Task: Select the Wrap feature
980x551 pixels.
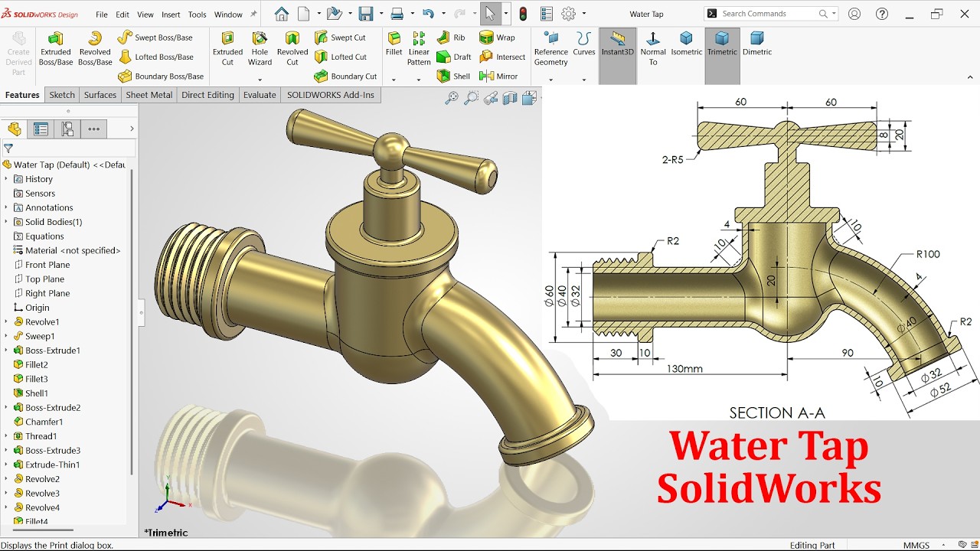Action: [497, 37]
